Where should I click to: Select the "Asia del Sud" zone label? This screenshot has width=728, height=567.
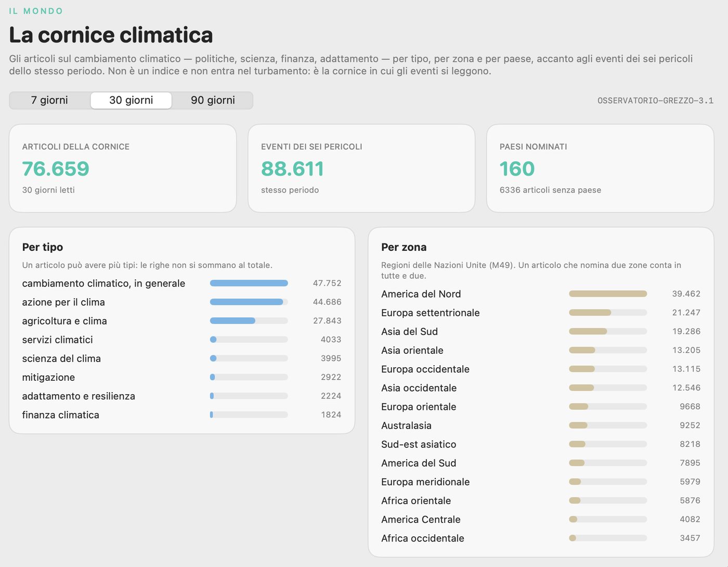tap(409, 331)
